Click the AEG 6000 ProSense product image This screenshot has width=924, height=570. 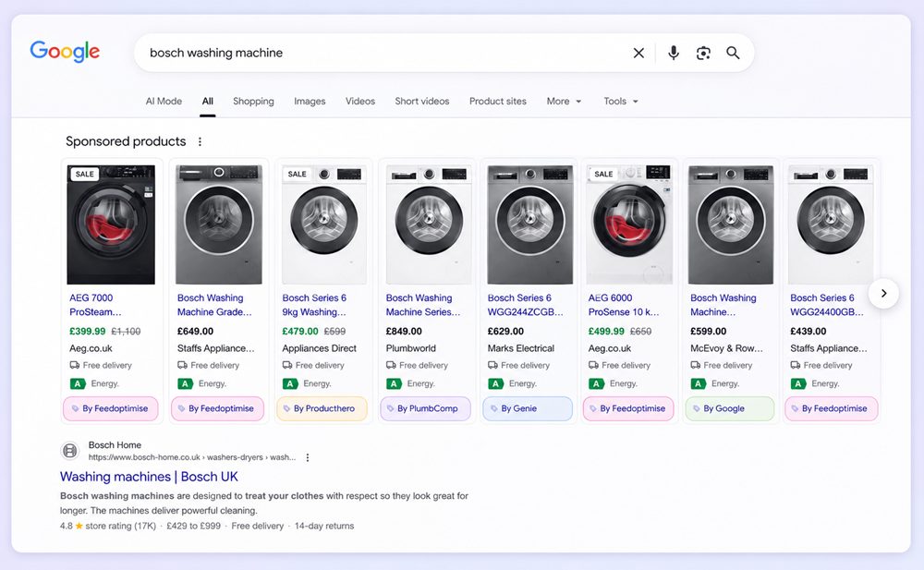(x=629, y=224)
